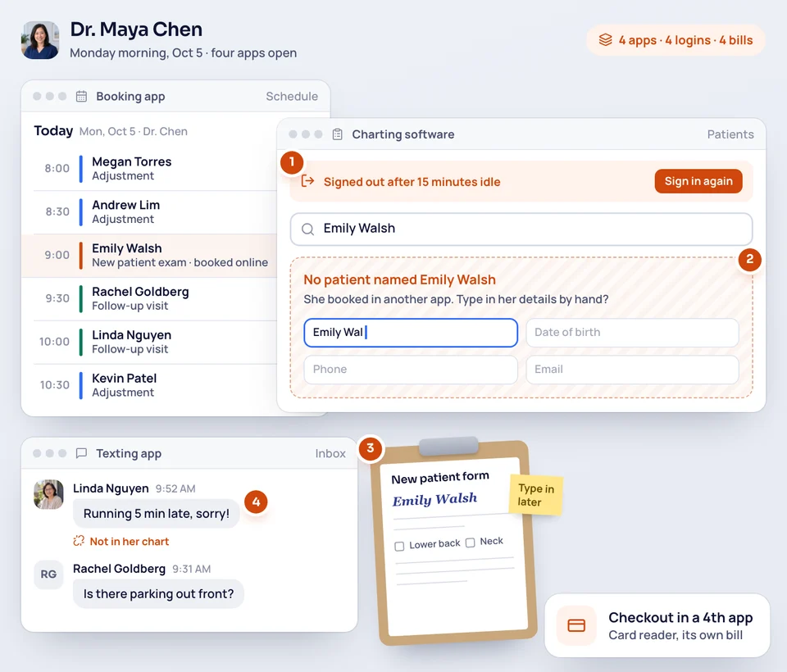The image size is (787, 672).
Task: Click the Type in later sticky note
Action: (535, 495)
